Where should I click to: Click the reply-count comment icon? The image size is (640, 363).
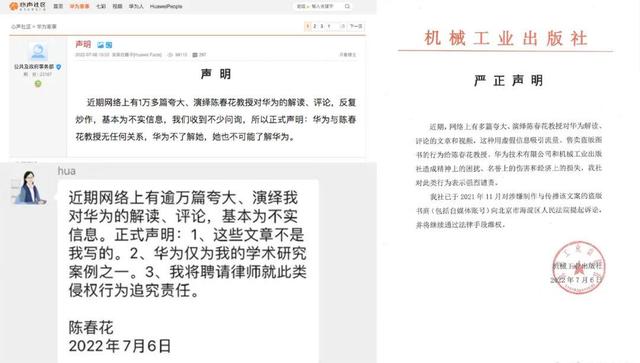[195, 55]
